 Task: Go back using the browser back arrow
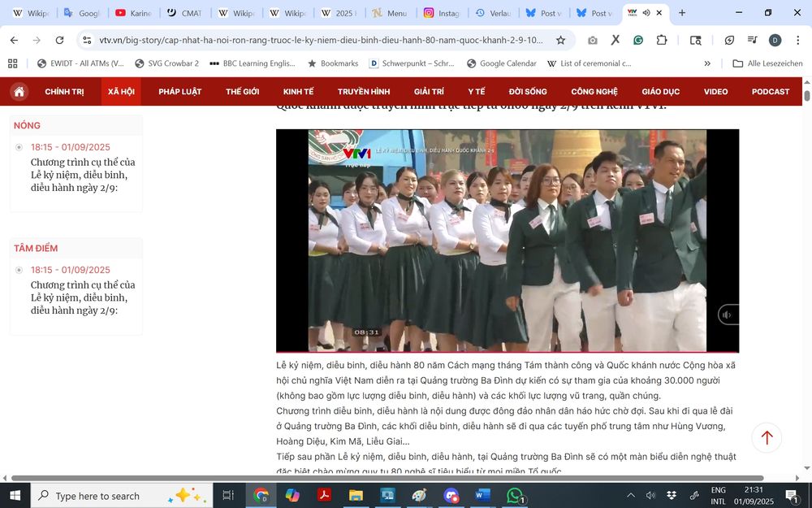14,40
